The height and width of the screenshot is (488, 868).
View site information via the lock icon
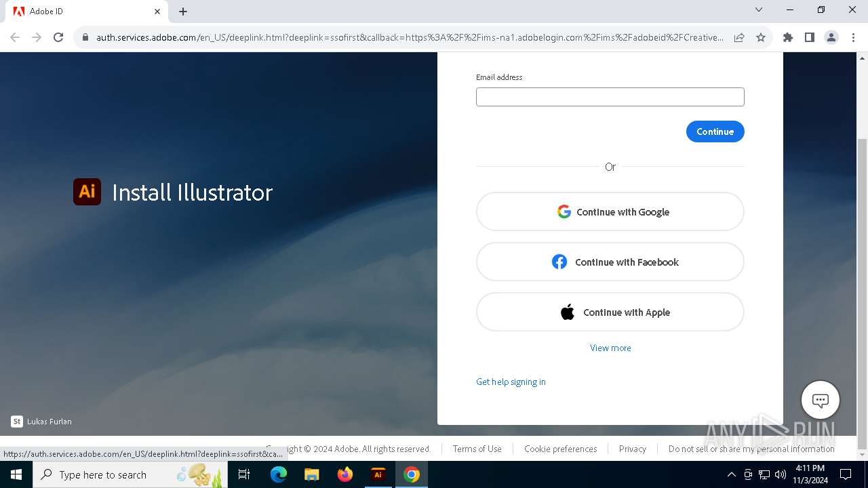tap(85, 37)
